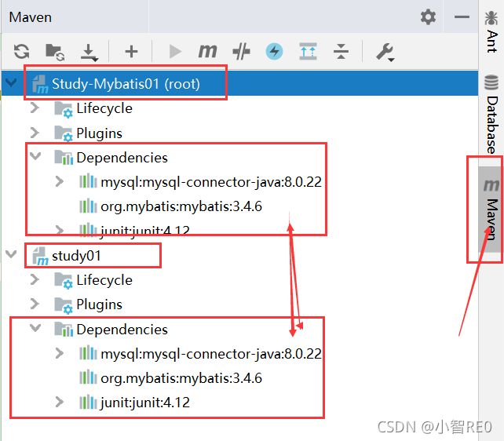Screen dimensions: 504x441
Task: Expand Lifecycle under Study-Mybatis01
Action: [x=35, y=108]
